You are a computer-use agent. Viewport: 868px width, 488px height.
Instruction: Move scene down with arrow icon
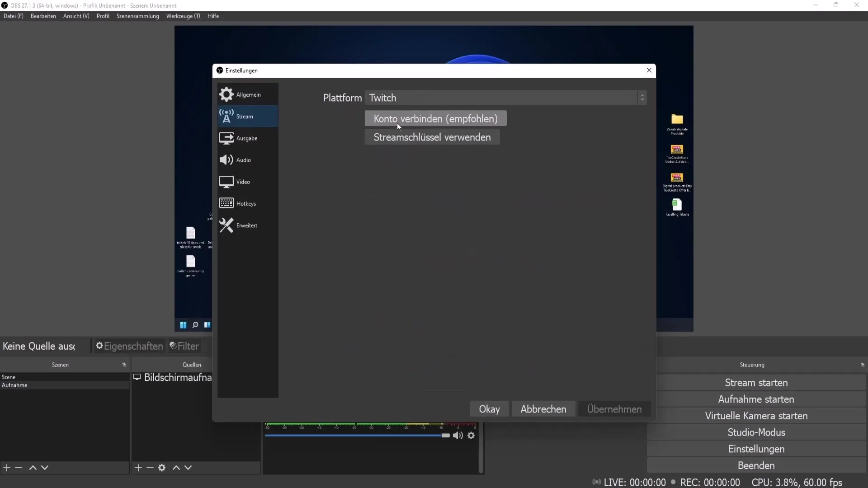click(45, 468)
